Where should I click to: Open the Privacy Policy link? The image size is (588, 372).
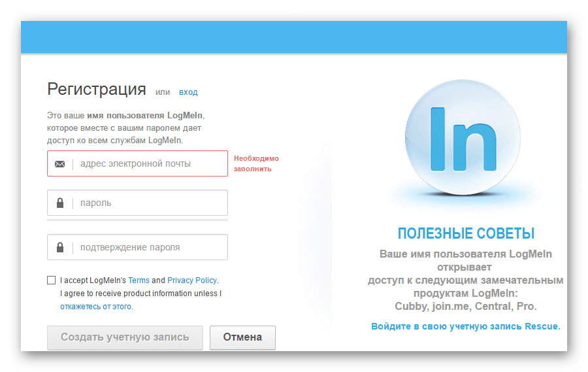pos(192,280)
